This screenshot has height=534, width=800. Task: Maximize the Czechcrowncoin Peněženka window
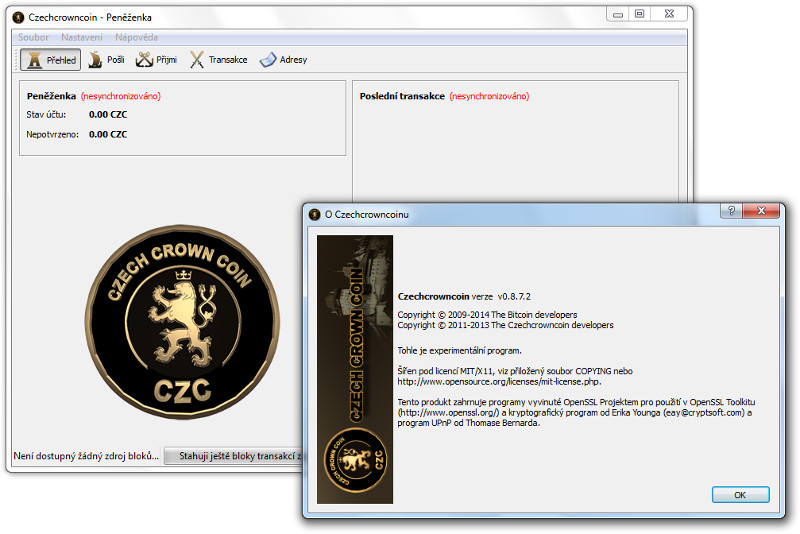[x=639, y=14]
